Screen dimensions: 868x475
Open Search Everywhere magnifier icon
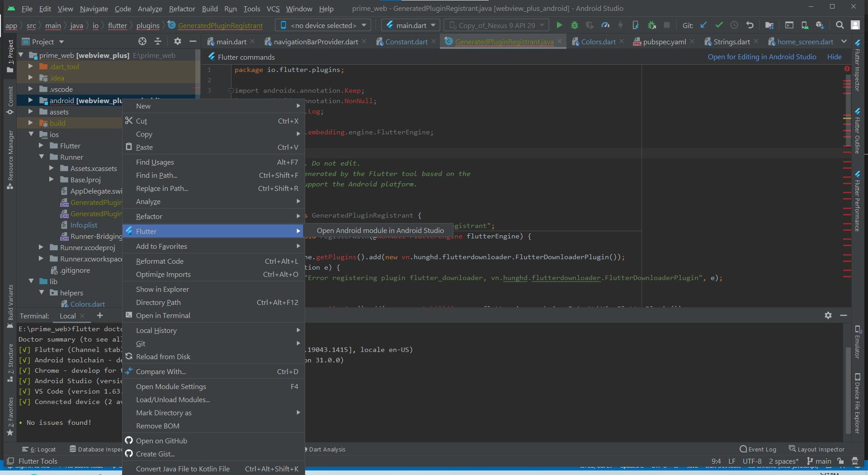click(x=840, y=25)
